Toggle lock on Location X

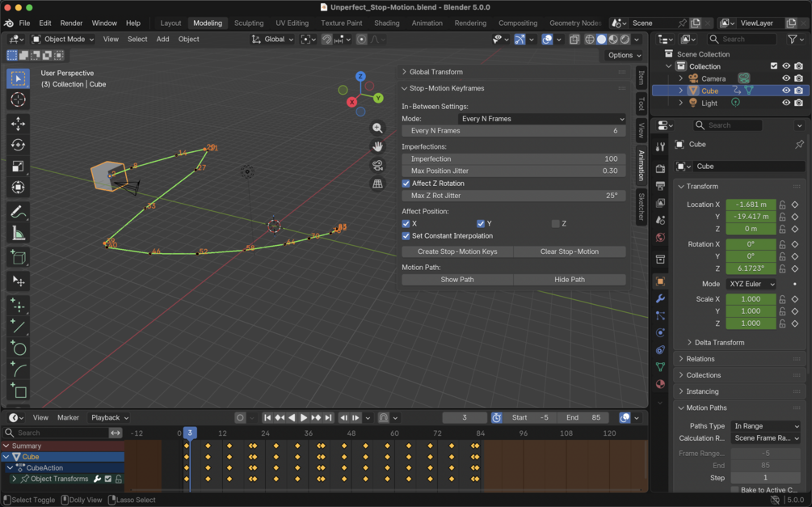(782, 205)
